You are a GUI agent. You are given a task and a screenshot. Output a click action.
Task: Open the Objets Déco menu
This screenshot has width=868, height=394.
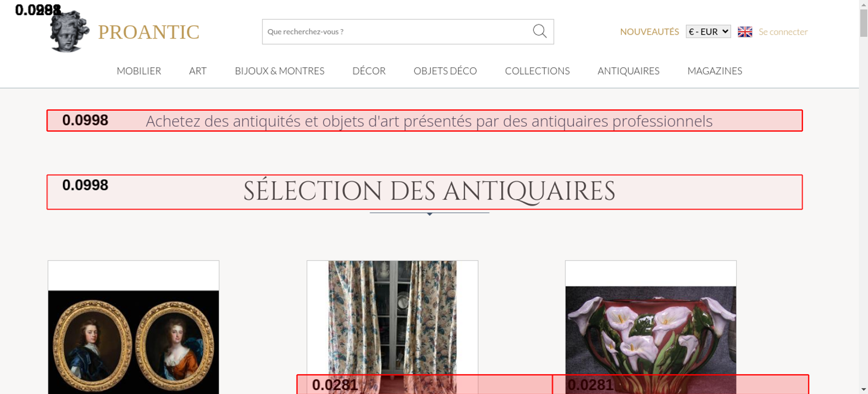(445, 71)
